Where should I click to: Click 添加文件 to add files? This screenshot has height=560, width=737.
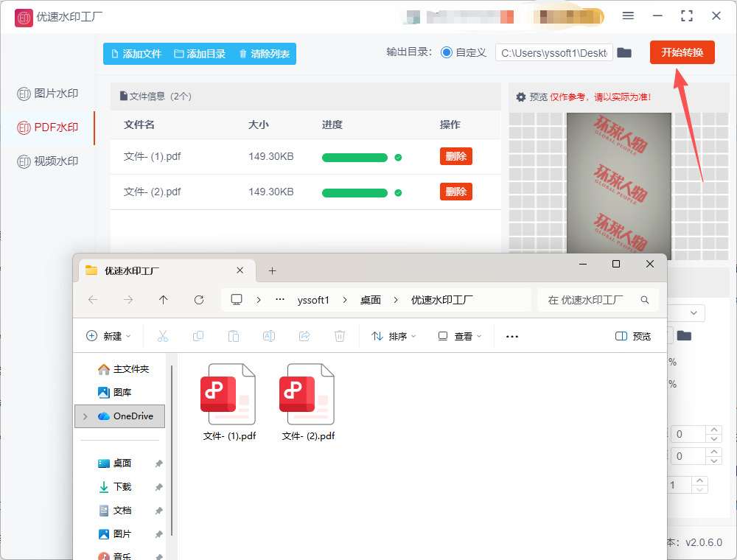(136, 54)
